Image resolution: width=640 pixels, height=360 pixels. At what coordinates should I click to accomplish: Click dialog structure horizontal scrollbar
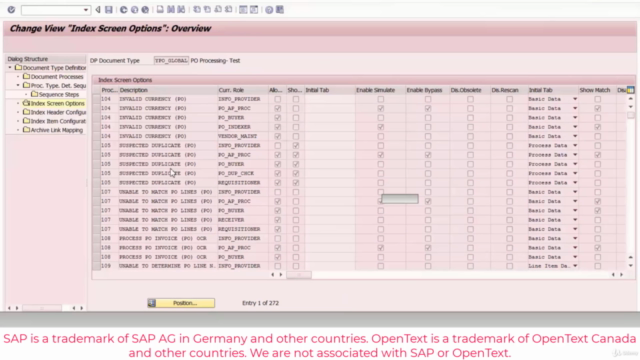[x=42, y=308]
